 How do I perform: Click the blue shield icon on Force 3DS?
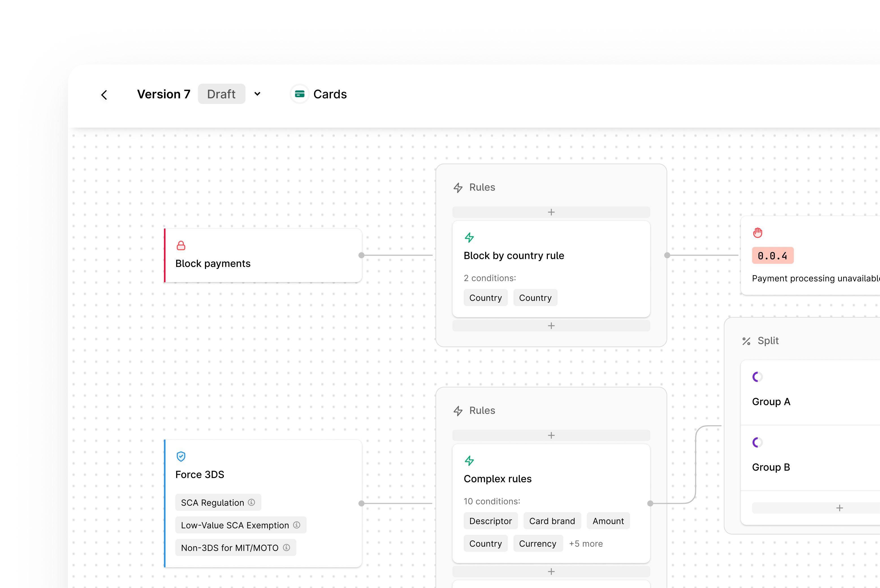[181, 456]
